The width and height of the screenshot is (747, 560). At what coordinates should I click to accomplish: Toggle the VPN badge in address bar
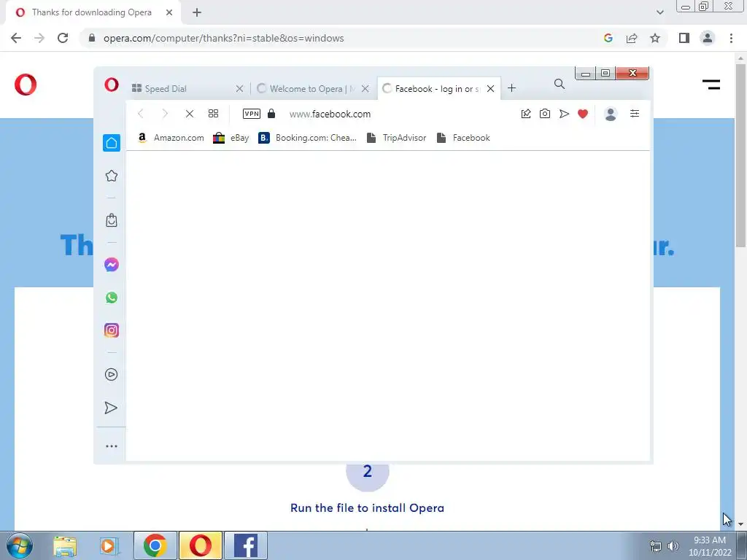[x=252, y=114]
